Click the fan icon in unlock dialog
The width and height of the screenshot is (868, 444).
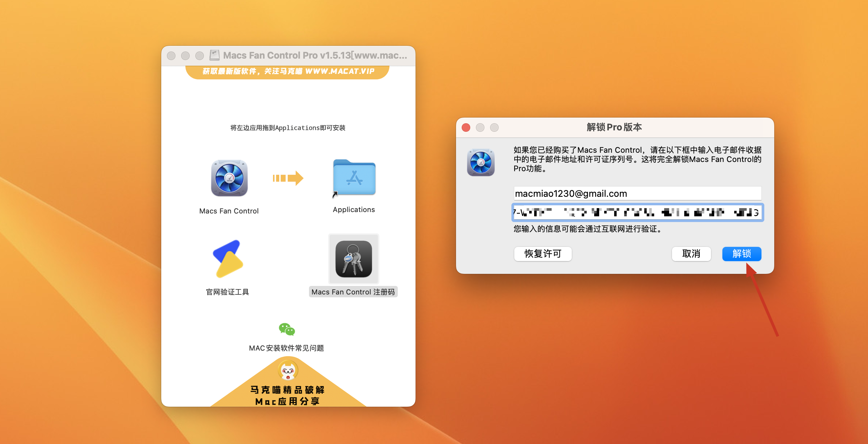tap(481, 163)
